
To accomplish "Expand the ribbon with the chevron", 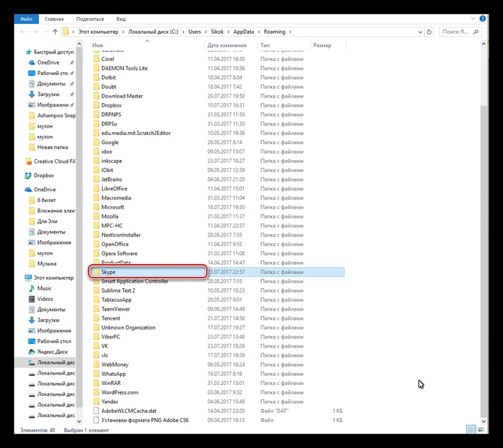I will point(472,19).
